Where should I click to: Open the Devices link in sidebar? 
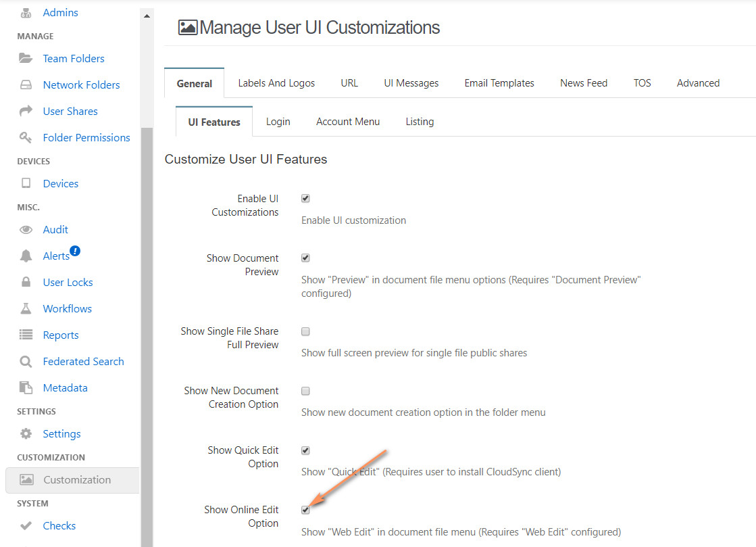[61, 183]
